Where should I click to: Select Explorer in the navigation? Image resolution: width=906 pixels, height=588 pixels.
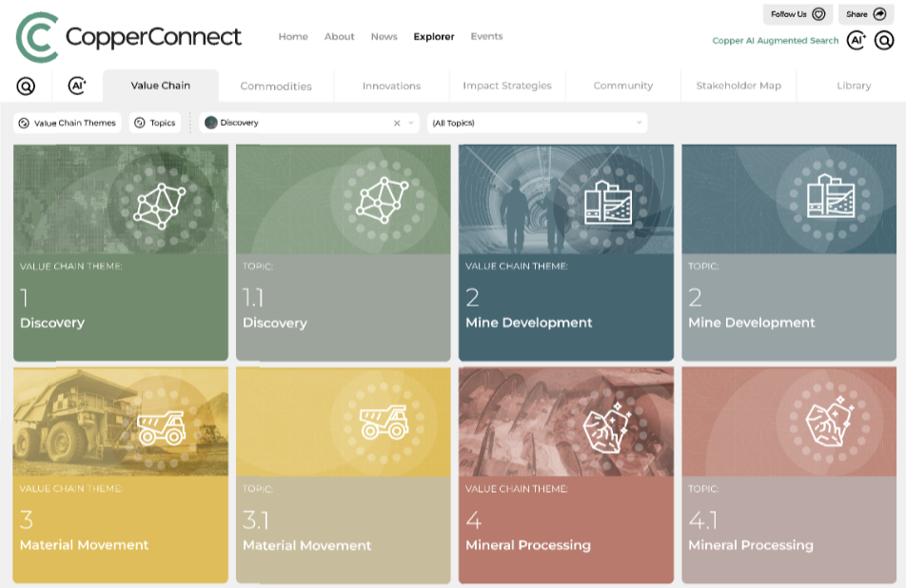pos(434,36)
